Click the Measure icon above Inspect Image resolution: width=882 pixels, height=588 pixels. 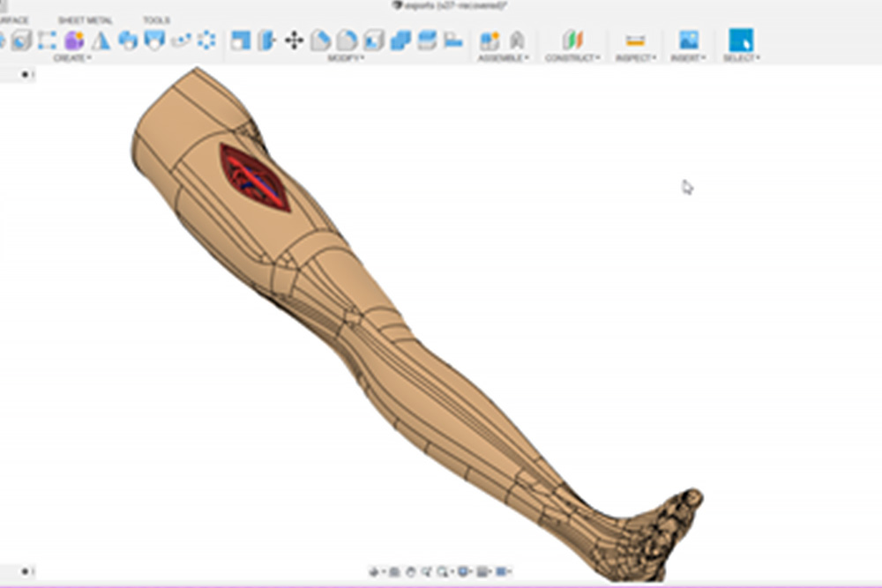click(635, 41)
